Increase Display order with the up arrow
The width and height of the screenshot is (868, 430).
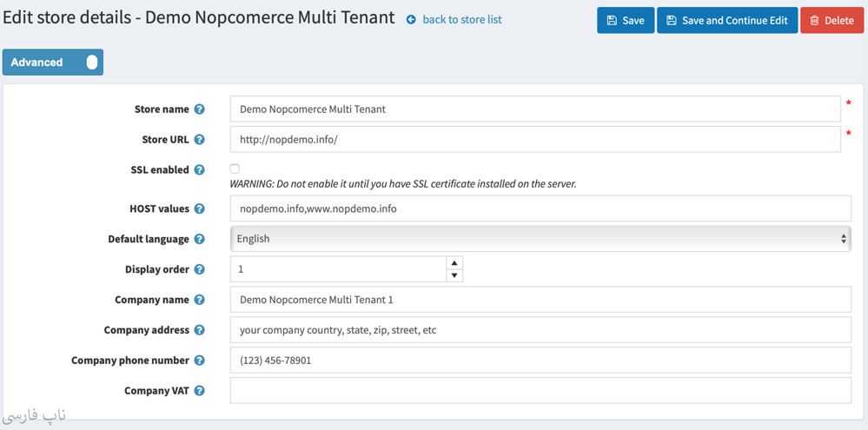pos(454,263)
